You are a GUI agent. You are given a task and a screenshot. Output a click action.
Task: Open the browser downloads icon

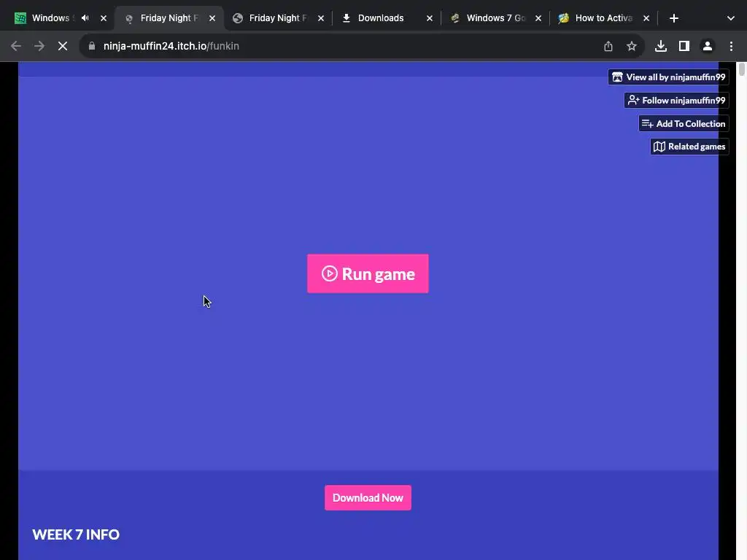tap(661, 46)
